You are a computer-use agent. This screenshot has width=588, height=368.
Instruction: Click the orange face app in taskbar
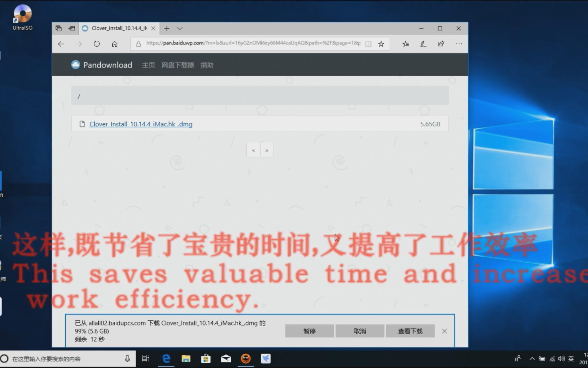(x=246, y=358)
